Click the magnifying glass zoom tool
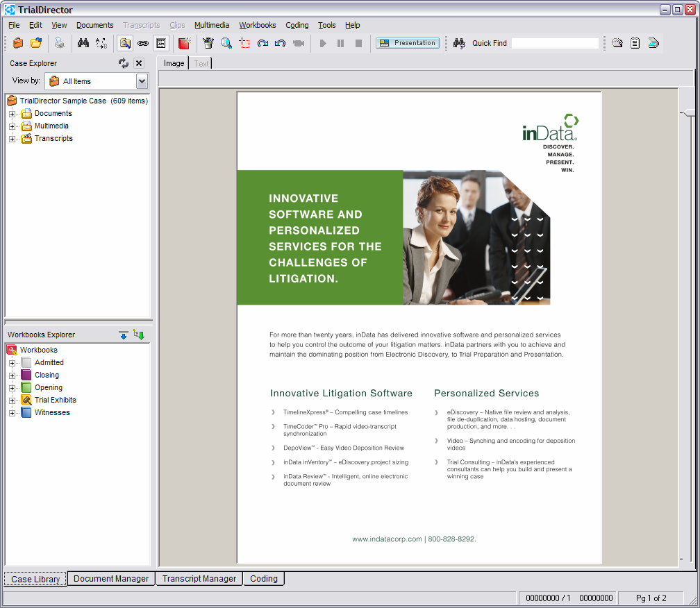Screen dimensions: 700x608 [226, 43]
